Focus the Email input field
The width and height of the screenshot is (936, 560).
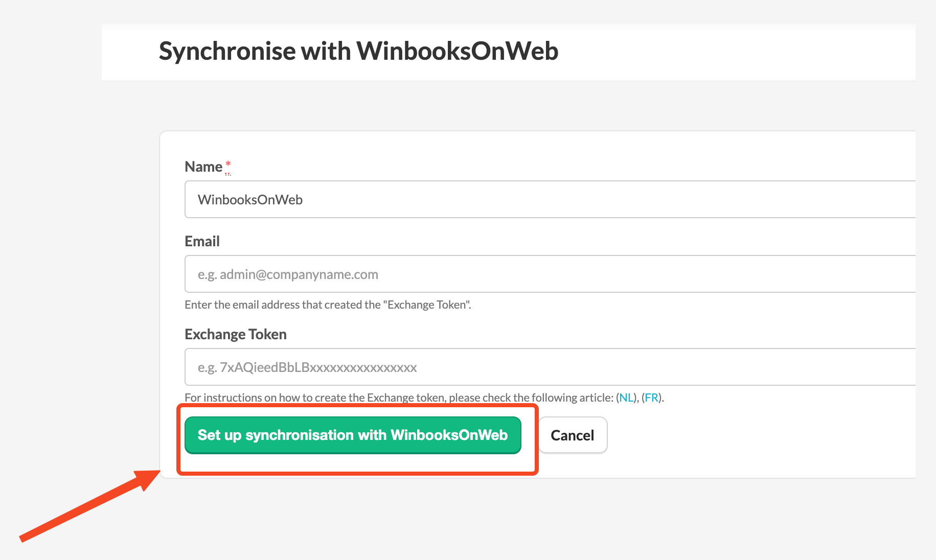(550, 274)
